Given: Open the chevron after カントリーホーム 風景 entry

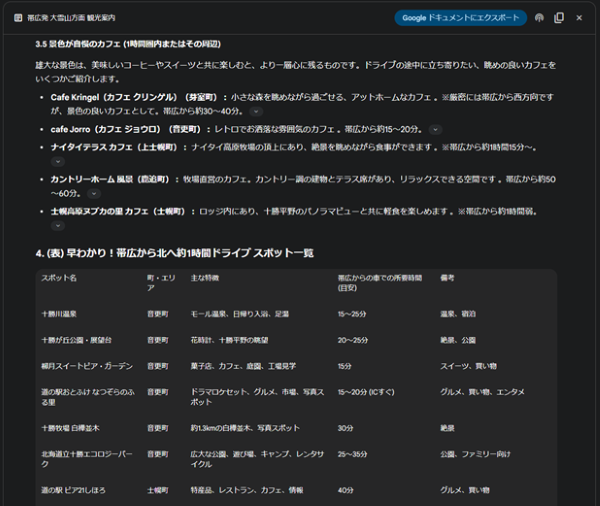Looking at the screenshot, I should (94, 194).
